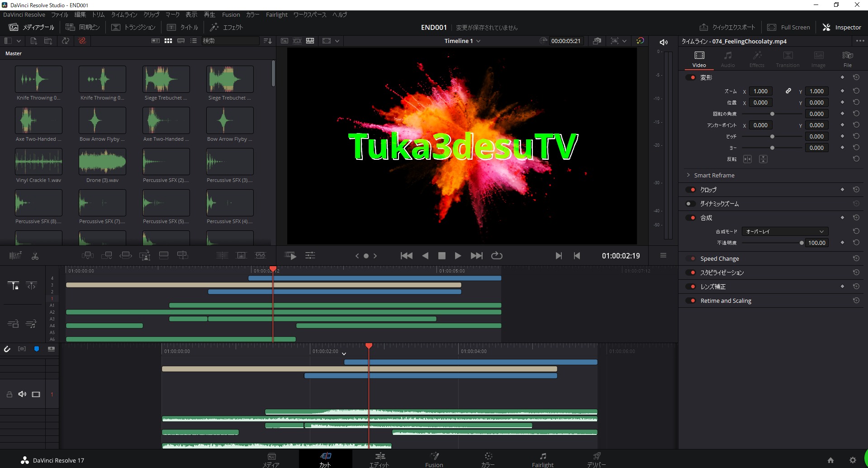
Task: Mute track audio with the timeline speaker icon
Action: coord(22,394)
